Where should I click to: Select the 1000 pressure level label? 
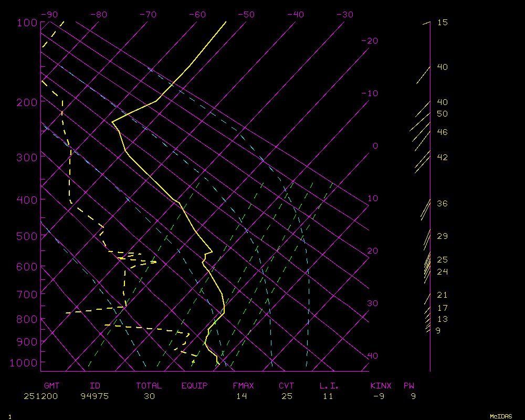24,363
